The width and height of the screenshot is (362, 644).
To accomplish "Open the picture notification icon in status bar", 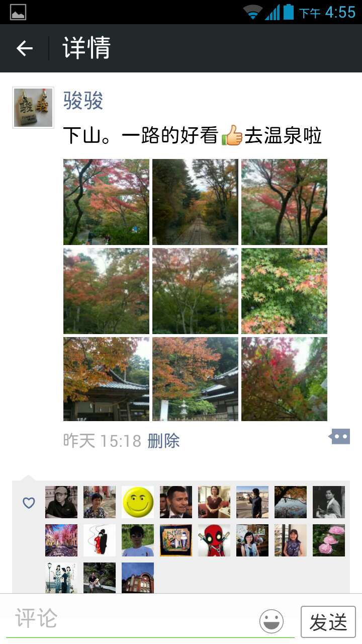I will coord(18,12).
